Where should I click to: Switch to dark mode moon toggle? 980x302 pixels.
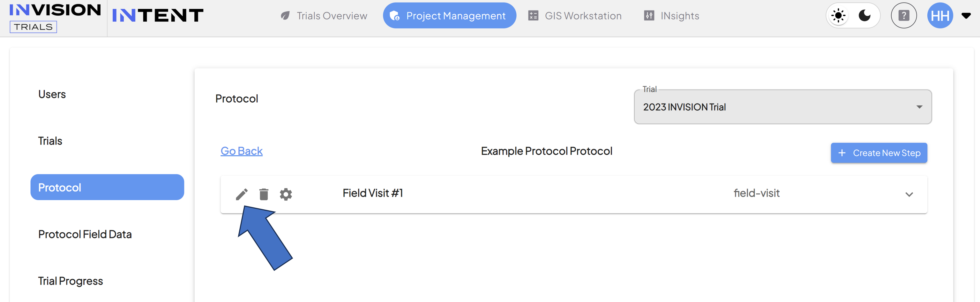coord(865,16)
